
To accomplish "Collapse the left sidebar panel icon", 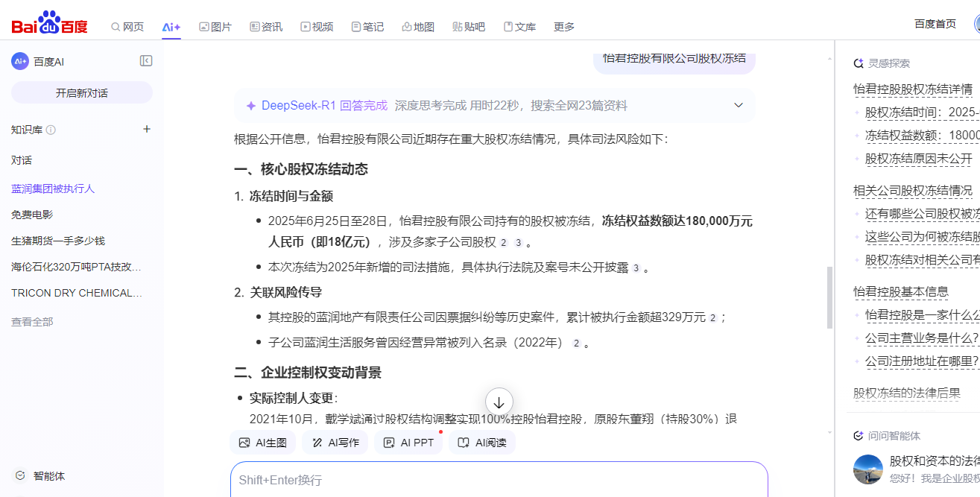I will tap(146, 61).
